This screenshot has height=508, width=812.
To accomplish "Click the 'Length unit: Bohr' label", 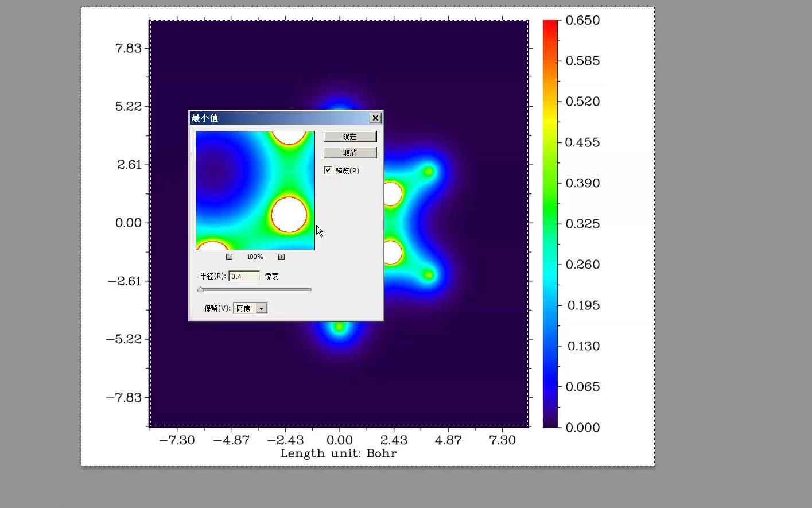I will coord(339,453).
